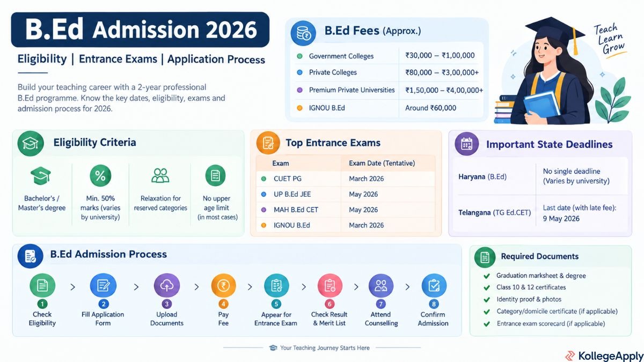
Task: Click the Check Result & Merit List icon
Action: point(330,286)
